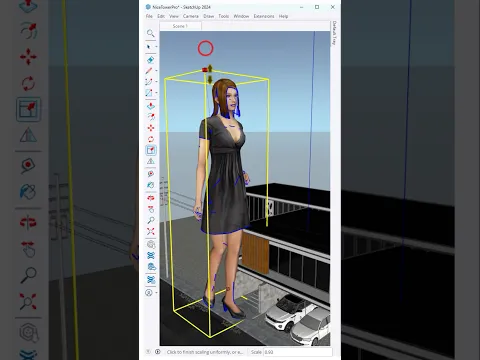
Task: Open the File menu
Action: pos(149,16)
